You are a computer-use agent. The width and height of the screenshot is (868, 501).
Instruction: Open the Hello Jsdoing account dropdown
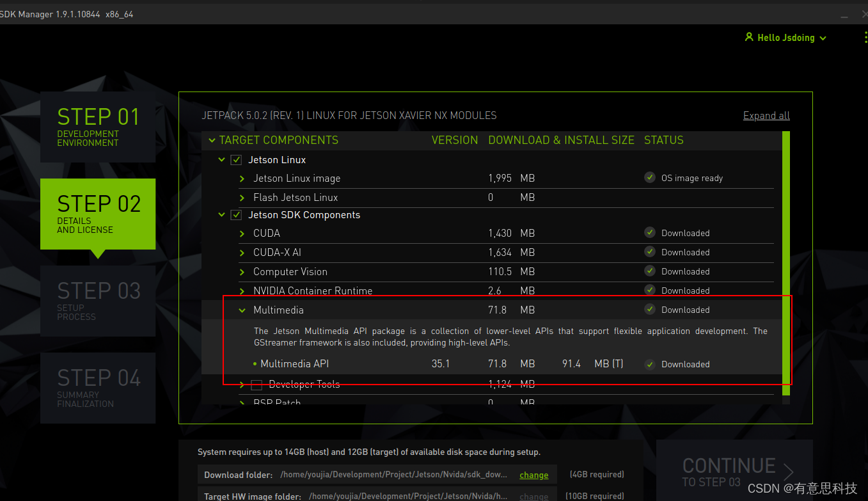[785, 38]
